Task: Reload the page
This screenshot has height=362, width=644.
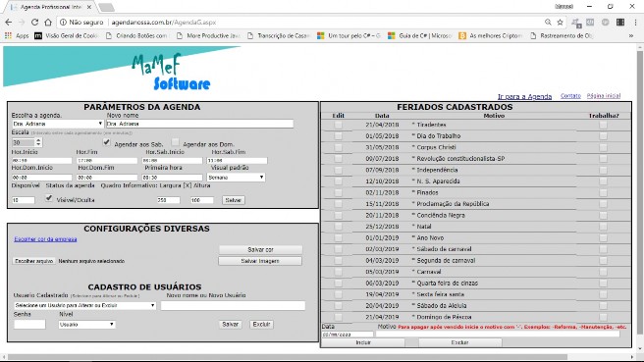Action: pos(35,23)
